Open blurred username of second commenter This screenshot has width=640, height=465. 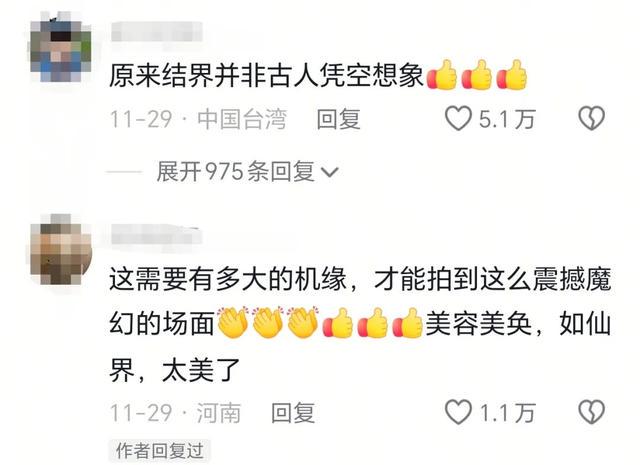pyautogui.click(x=157, y=234)
